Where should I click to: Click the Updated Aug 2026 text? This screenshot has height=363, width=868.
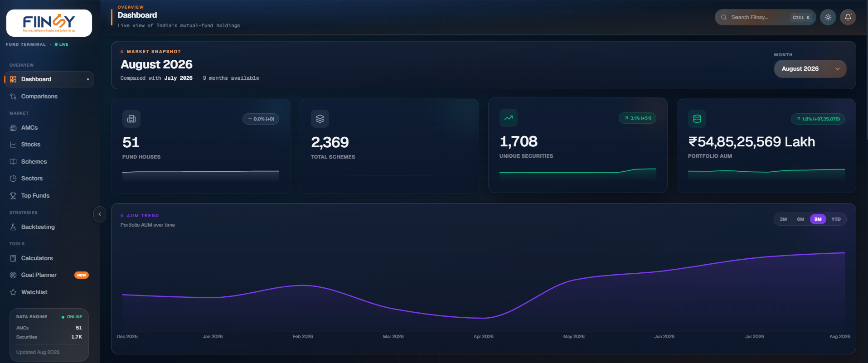(38, 352)
